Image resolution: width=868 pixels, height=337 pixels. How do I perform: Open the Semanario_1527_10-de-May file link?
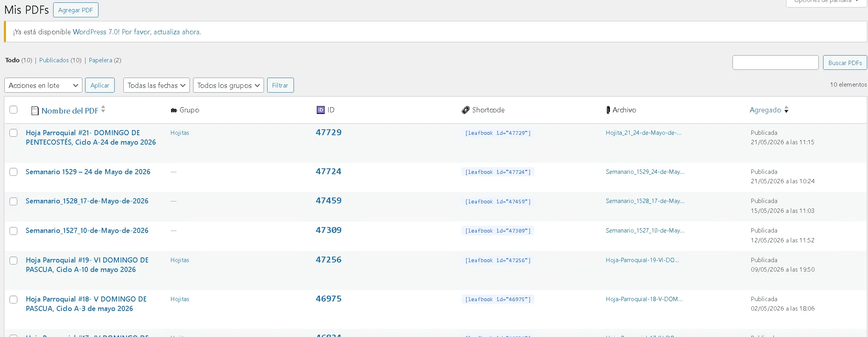click(x=645, y=231)
